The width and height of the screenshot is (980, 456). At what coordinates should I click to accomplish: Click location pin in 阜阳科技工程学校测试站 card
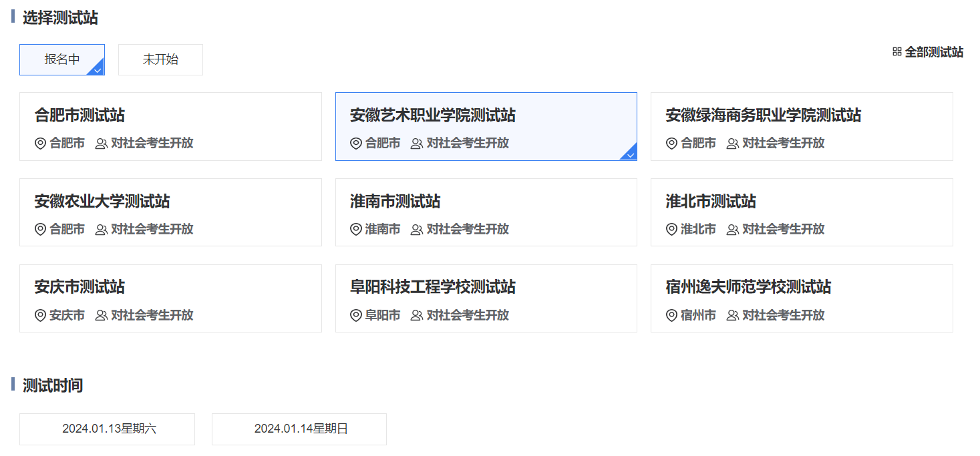point(356,315)
